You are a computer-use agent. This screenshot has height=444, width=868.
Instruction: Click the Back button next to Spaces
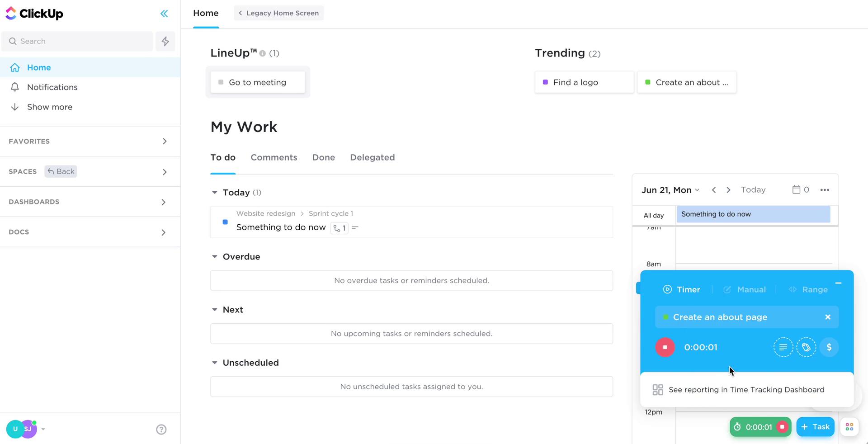point(61,171)
